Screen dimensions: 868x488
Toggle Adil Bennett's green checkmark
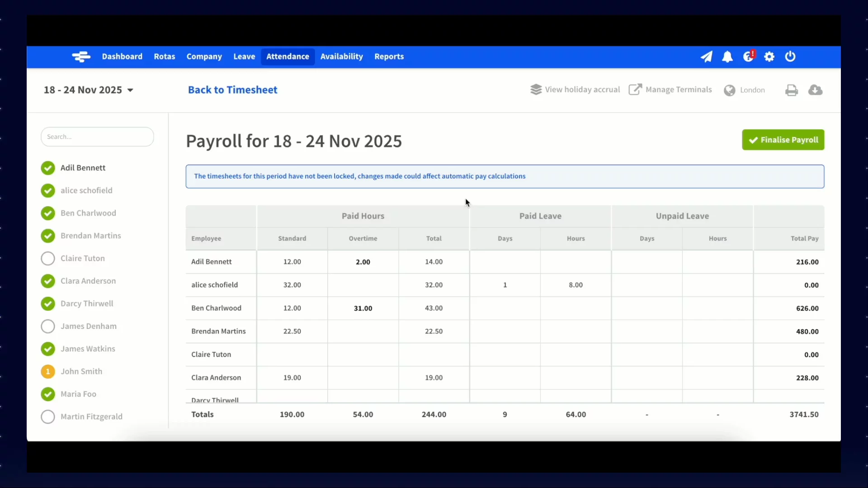point(48,168)
